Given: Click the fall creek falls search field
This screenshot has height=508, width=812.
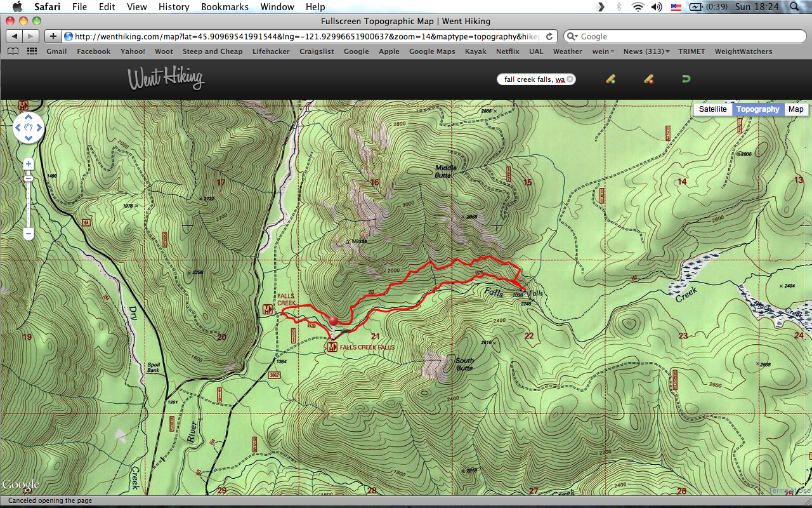Looking at the screenshot, I should [x=536, y=79].
